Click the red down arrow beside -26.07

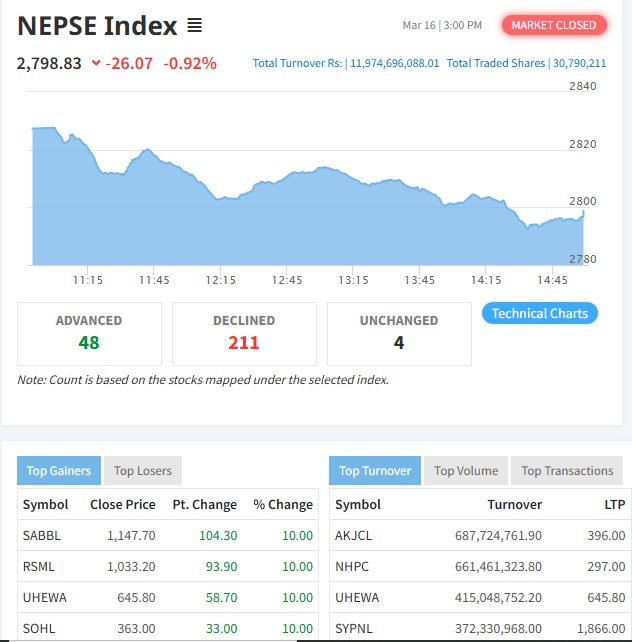click(x=96, y=63)
